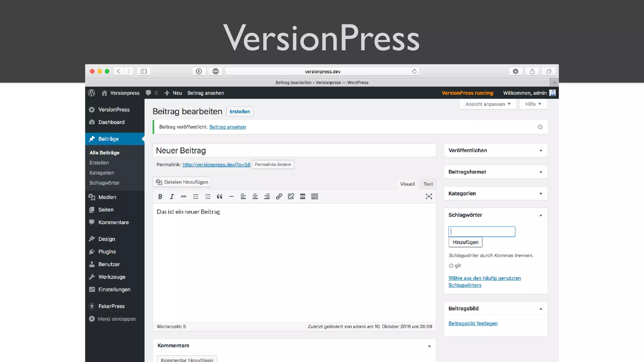Click 'Neu' in the admin bar
This screenshot has height=362, width=644.
click(173, 93)
